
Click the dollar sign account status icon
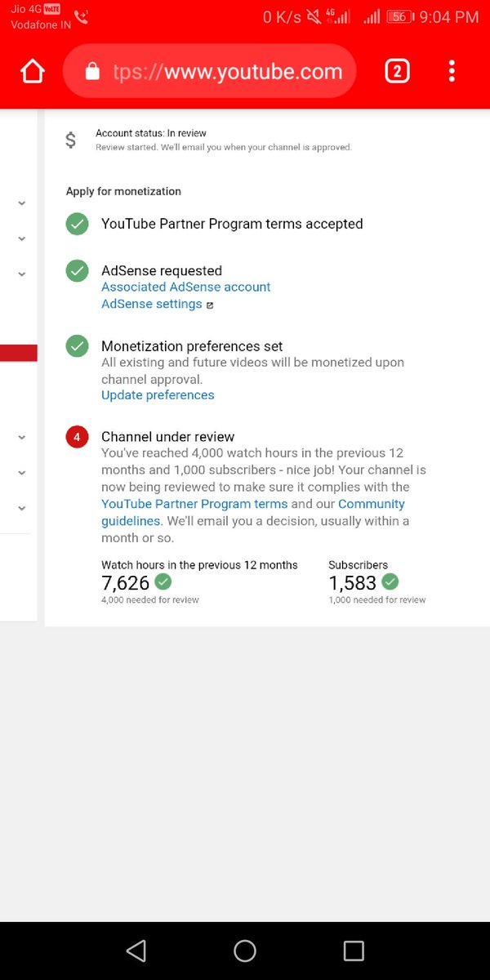[71, 140]
